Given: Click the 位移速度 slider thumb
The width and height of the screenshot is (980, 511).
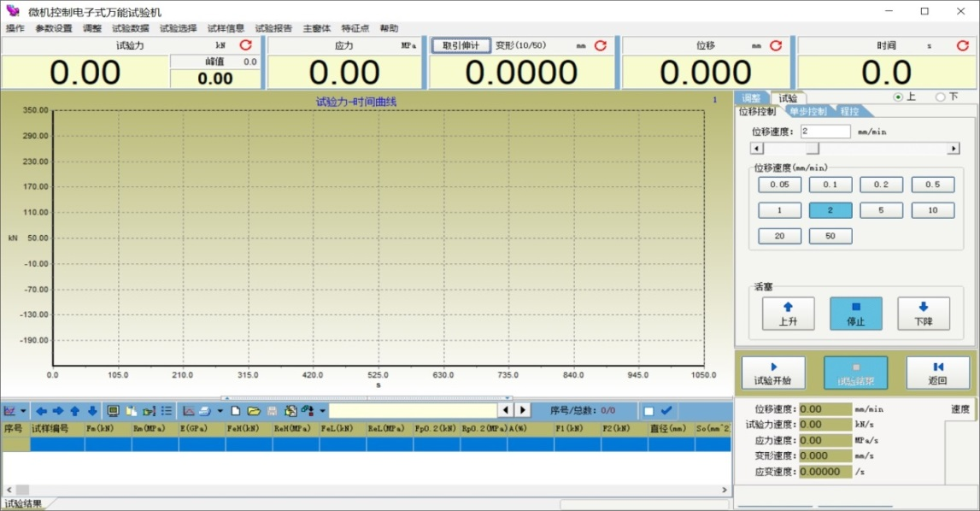Looking at the screenshot, I should (812, 149).
